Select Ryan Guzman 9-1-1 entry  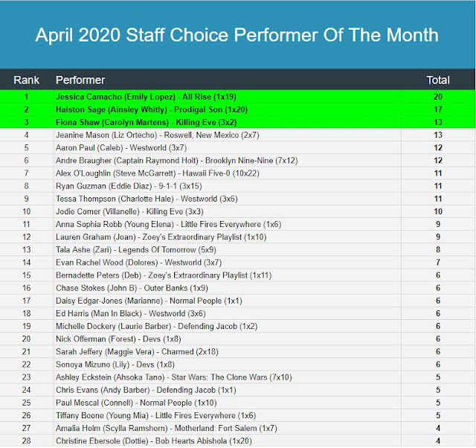pos(129,186)
